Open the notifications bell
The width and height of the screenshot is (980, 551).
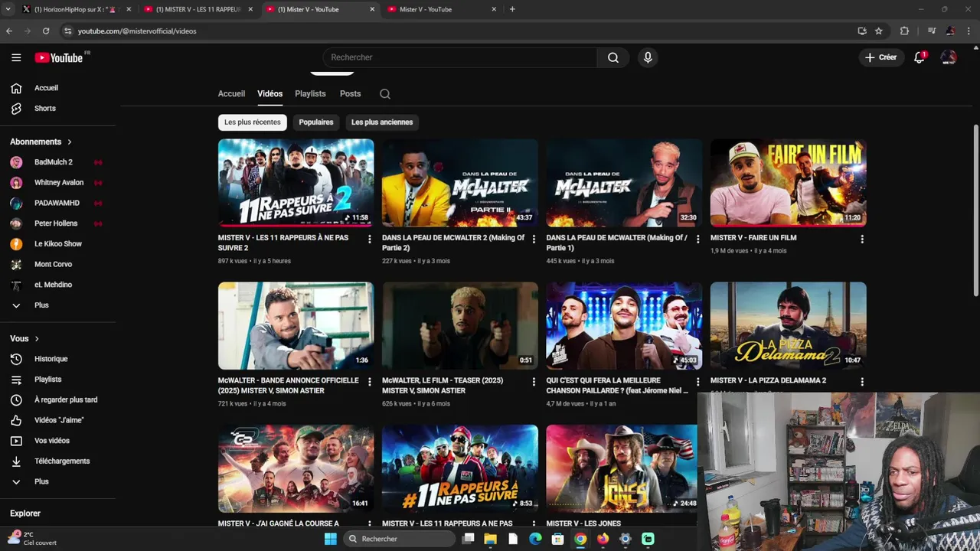coord(920,57)
